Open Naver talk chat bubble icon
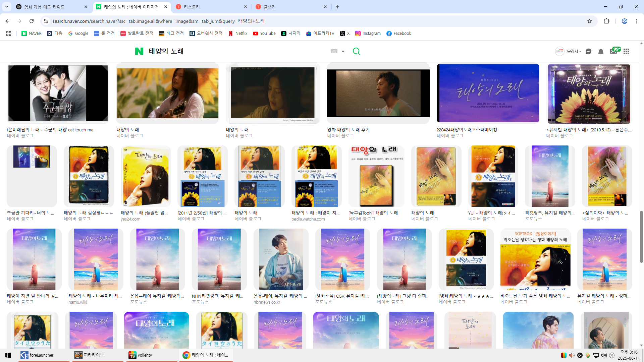644x362 pixels. tap(588, 51)
